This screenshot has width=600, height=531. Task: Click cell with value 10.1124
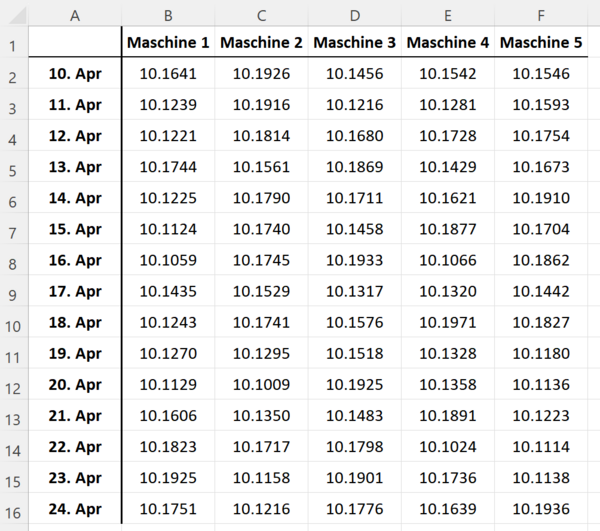[x=168, y=229]
